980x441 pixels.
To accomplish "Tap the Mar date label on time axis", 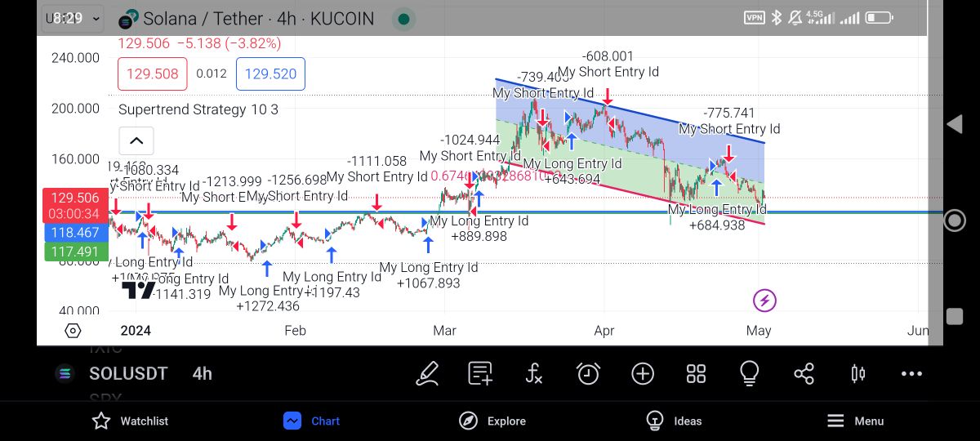I will click(x=445, y=331).
